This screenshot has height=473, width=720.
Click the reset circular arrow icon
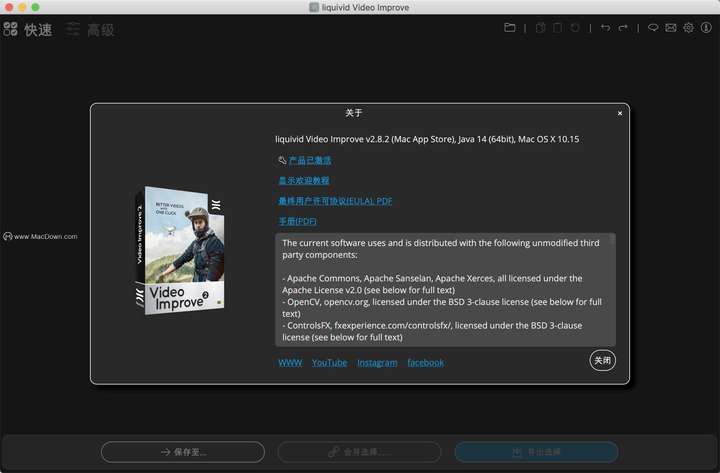click(574, 28)
